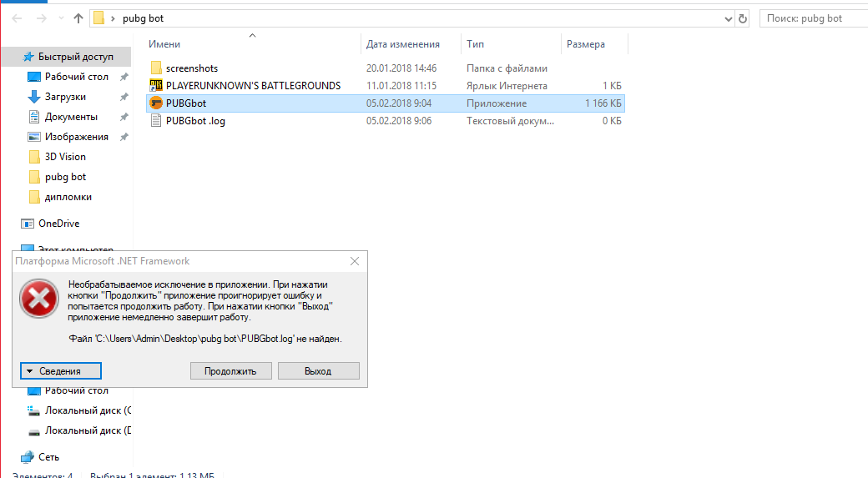The image size is (868, 478).
Task: Select the дипломки label in the navigation pane
Action: point(68,197)
